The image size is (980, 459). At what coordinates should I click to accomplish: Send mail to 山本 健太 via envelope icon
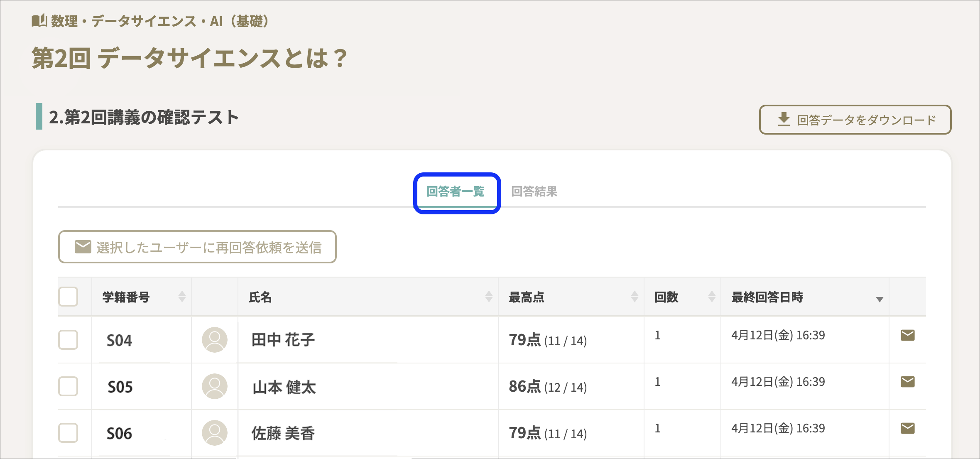[907, 381]
